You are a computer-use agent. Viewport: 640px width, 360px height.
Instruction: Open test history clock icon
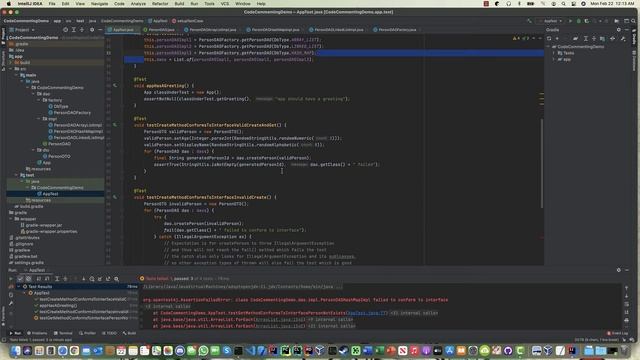[92, 279]
